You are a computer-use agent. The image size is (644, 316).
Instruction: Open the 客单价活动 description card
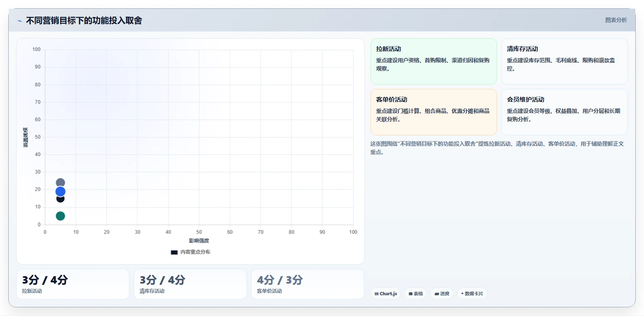[434, 112]
